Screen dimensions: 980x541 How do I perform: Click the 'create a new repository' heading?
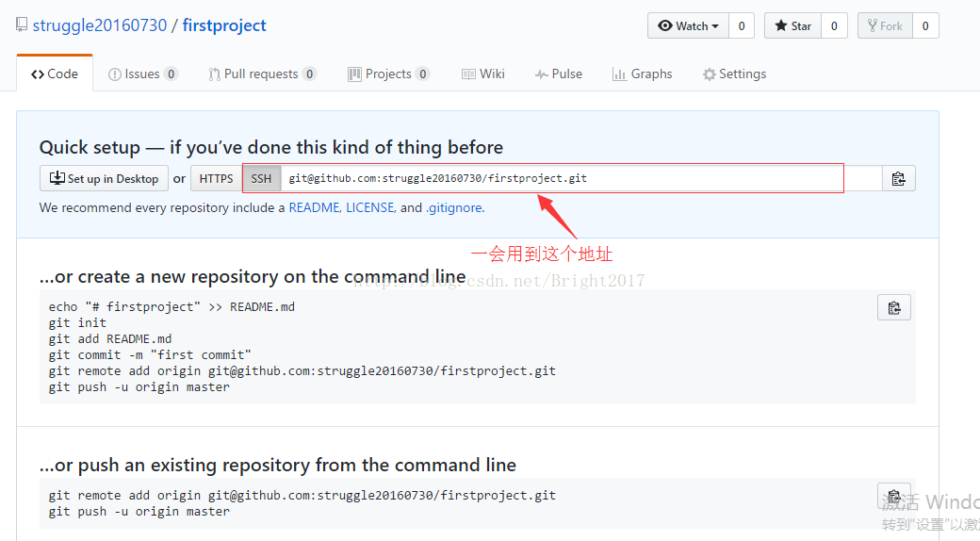click(253, 276)
